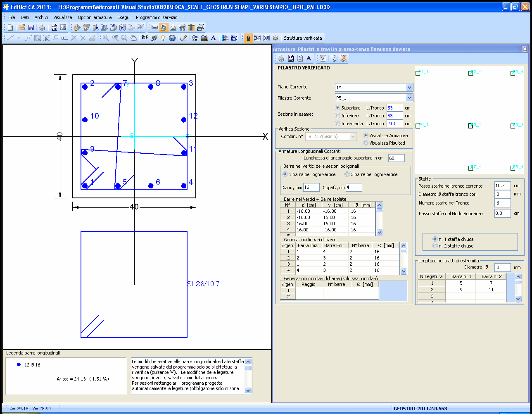
Task: Select '1 barra per ogni vertice'
Action: 285,174
